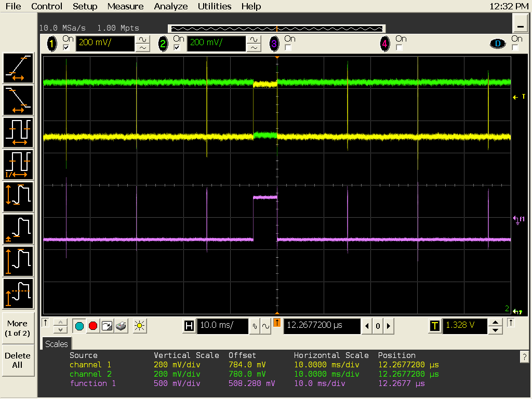This screenshot has width=532, height=399.
Task: Choose the frequency measurement icon
Action: point(19,164)
